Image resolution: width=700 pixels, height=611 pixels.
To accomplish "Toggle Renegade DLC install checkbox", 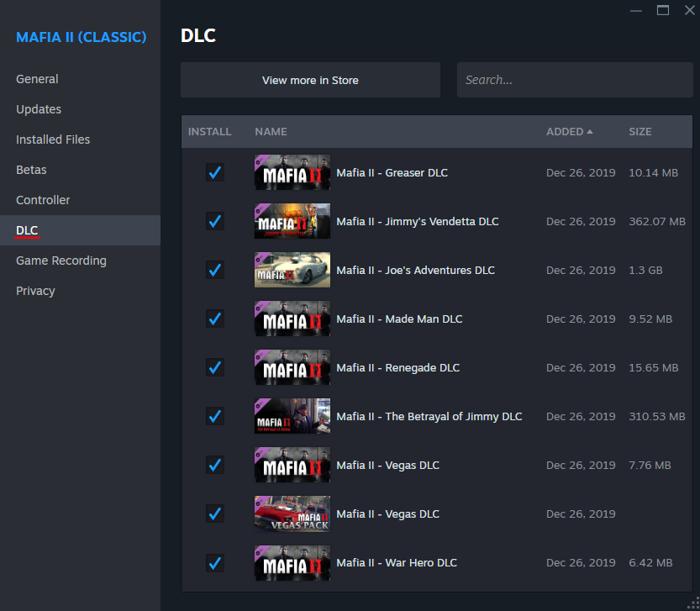I will [x=215, y=367].
